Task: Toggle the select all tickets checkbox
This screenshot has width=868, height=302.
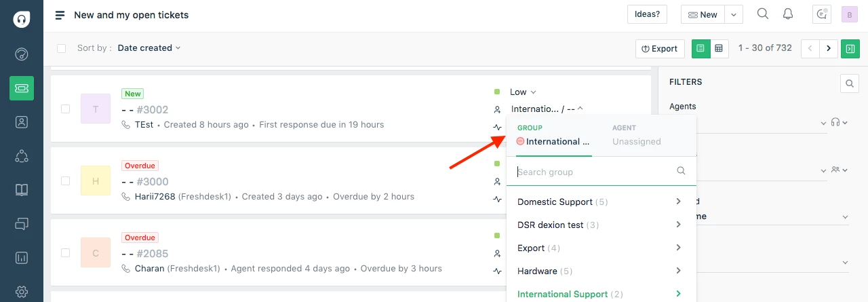Action: point(62,48)
